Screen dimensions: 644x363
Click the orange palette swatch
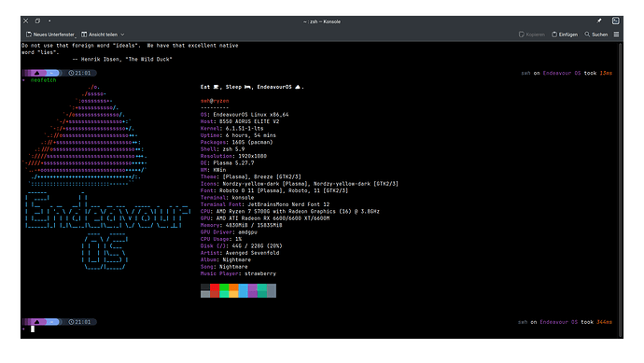tap(233, 287)
